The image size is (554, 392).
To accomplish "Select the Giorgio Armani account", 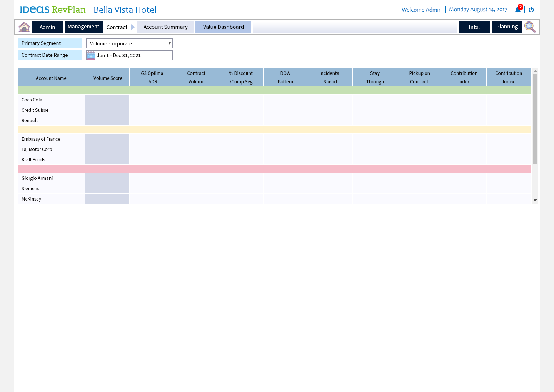I will click(37, 178).
